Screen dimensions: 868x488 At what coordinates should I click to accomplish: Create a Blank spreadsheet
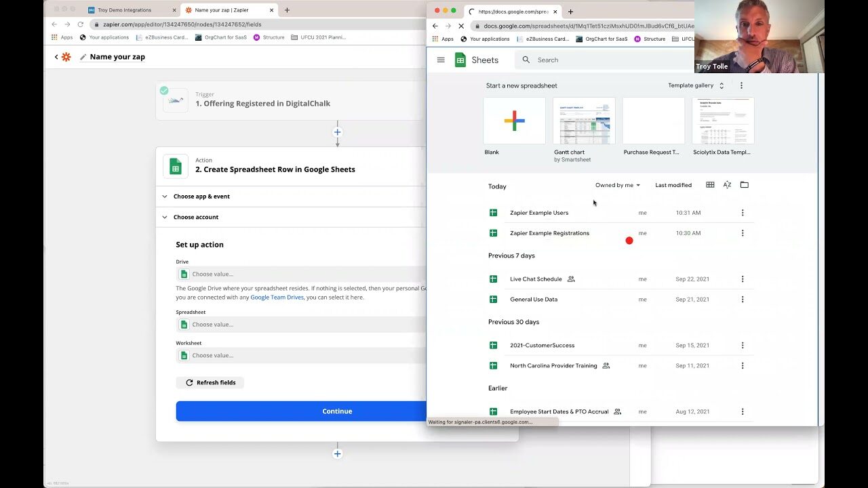[x=514, y=121]
